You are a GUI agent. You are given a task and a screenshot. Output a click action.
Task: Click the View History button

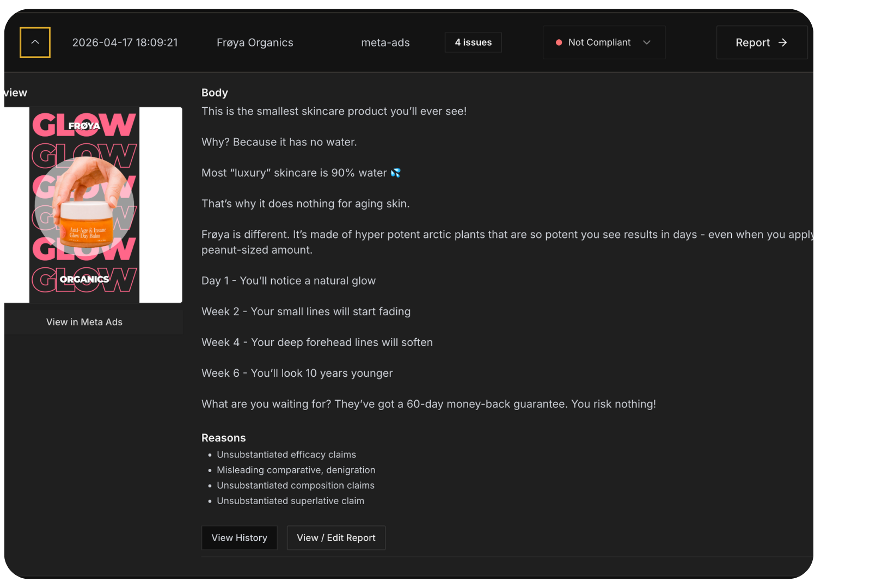240,538
